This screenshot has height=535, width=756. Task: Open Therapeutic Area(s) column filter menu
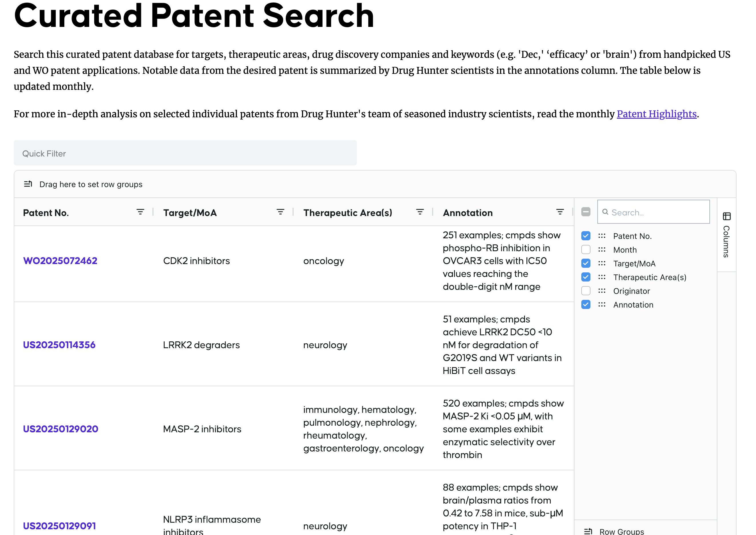point(420,212)
